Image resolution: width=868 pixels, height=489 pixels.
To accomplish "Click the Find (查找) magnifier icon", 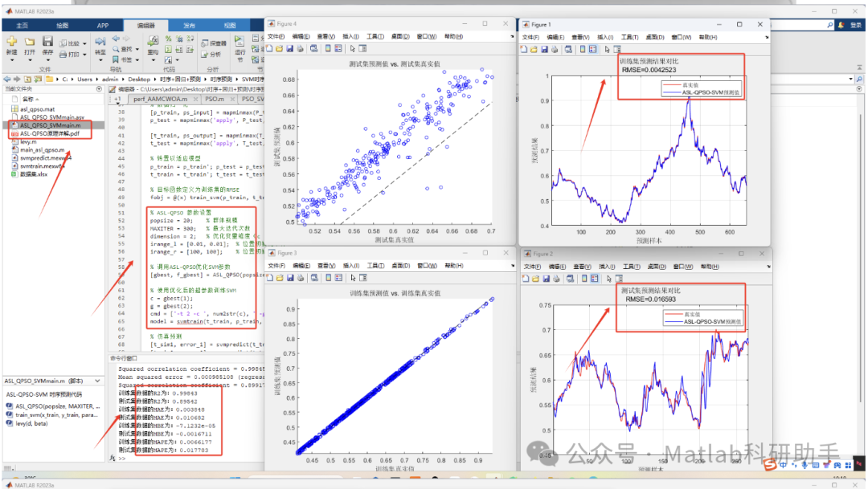I will [x=116, y=49].
